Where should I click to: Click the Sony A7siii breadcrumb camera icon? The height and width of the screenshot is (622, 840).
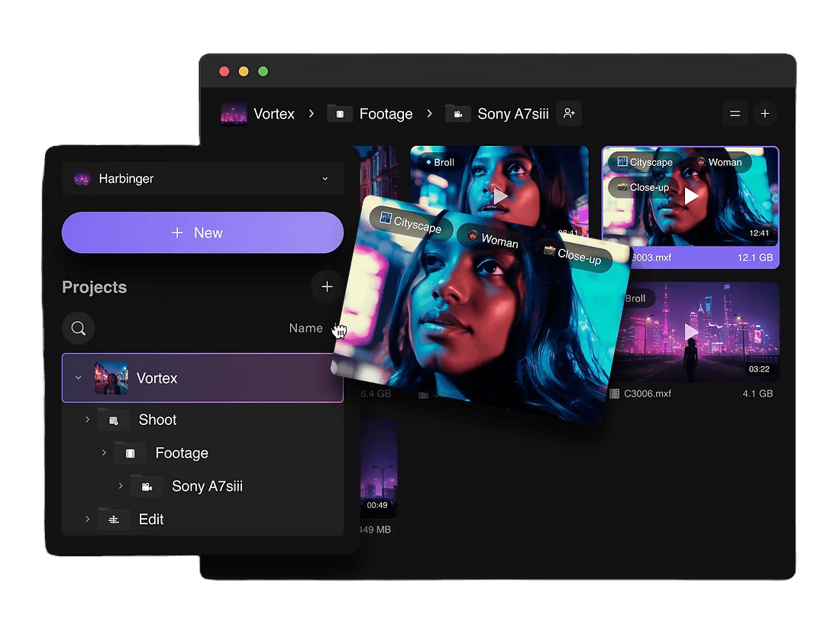point(458,114)
